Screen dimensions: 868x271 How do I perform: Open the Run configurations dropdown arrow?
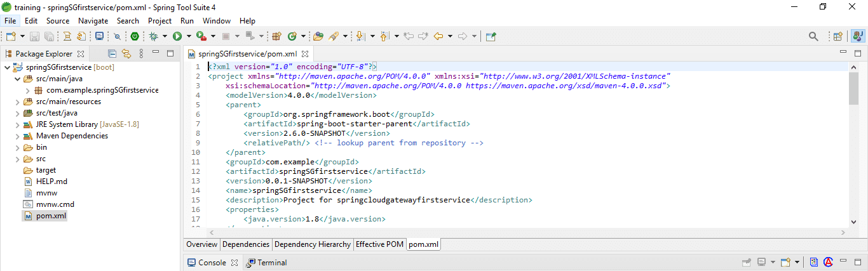(188, 37)
